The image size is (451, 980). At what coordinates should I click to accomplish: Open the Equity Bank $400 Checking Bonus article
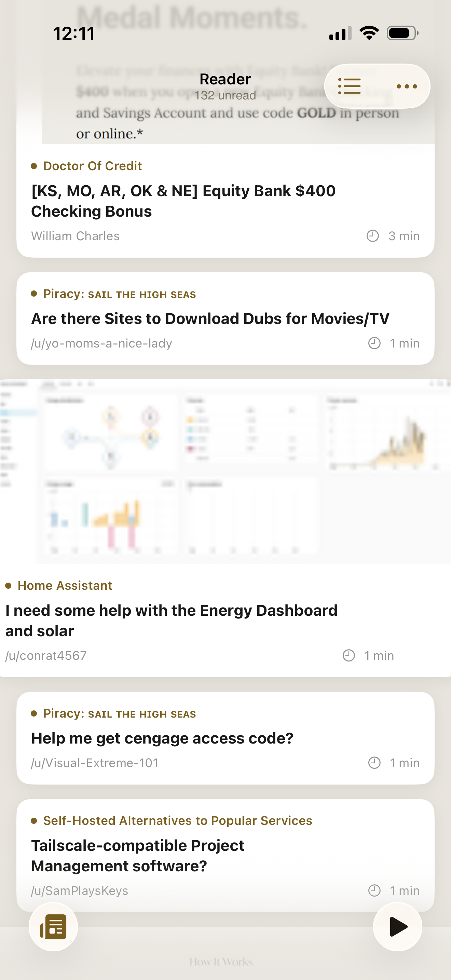click(183, 201)
